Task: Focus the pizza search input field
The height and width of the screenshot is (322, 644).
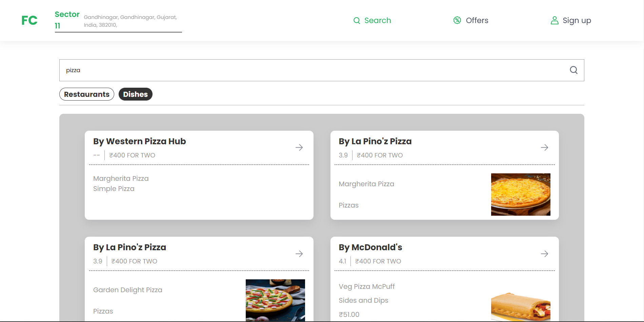Action: (322, 70)
